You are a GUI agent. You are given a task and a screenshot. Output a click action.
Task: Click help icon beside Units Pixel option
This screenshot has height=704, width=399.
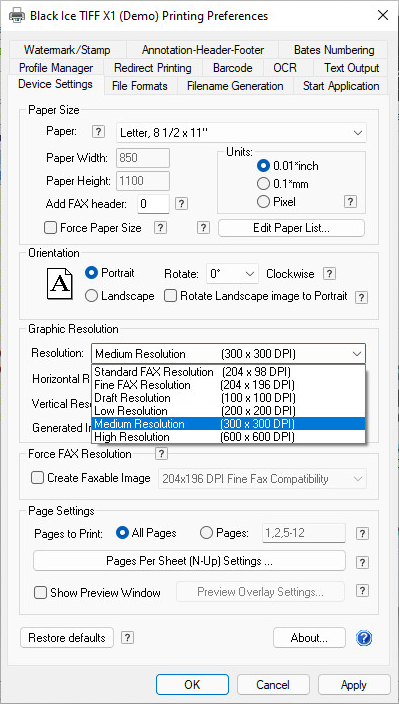pyautogui.click(x=350, y=202)
